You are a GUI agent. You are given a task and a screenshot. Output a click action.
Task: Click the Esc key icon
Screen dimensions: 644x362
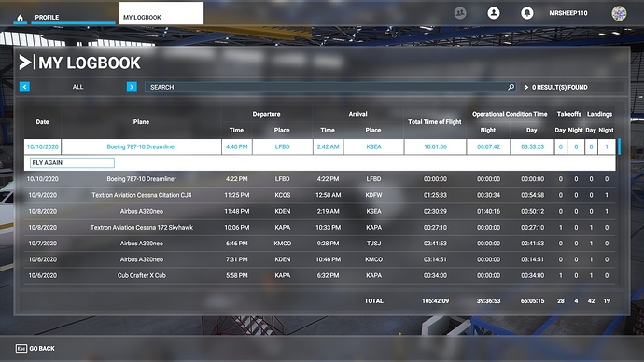coord(21,348)
